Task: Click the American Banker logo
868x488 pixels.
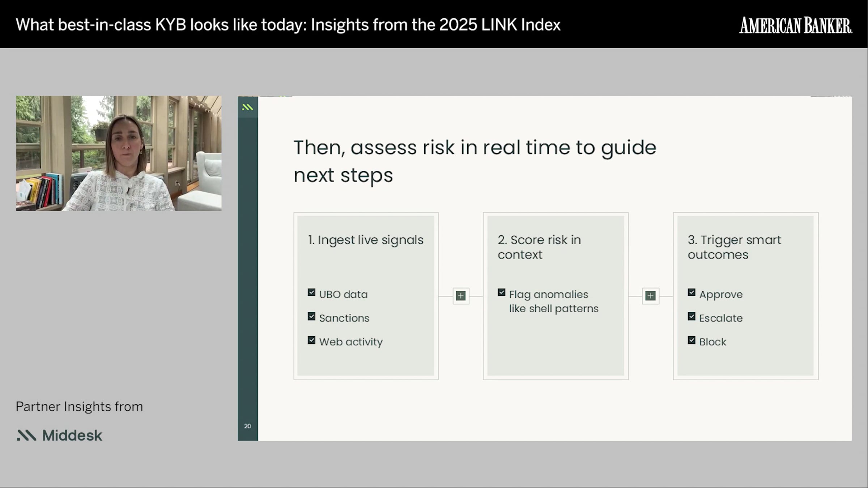Action: [795, 25]
